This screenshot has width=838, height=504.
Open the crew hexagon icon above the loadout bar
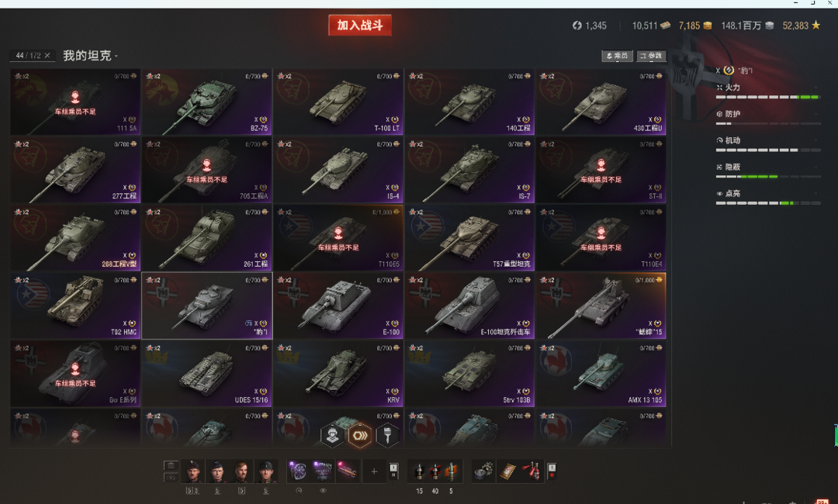coord(332,435)
